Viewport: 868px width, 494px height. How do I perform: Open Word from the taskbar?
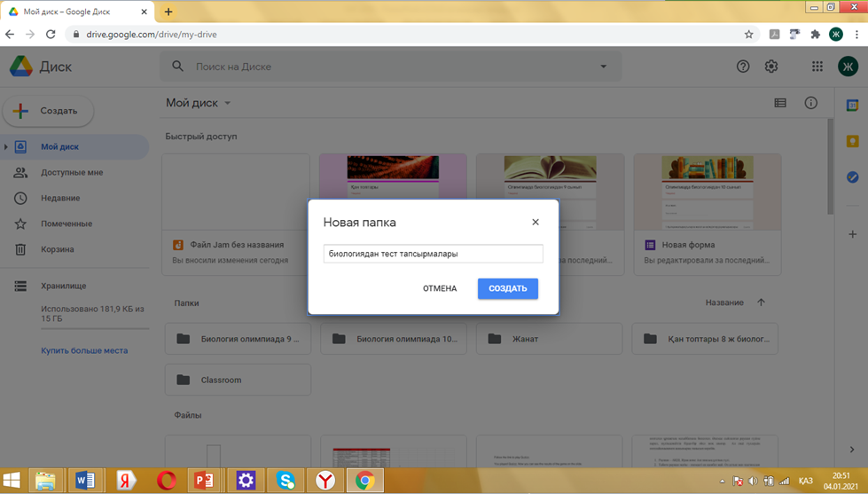coord(85,480)
